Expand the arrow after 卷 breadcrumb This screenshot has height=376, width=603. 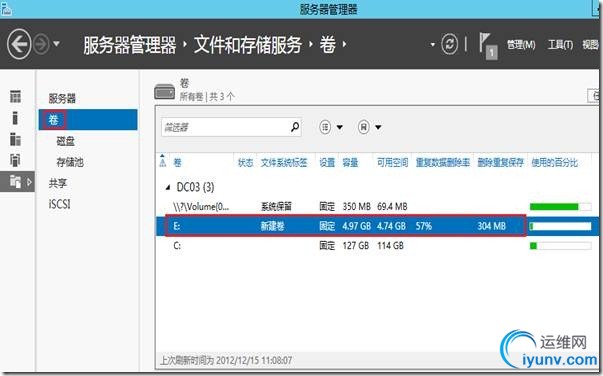(x=344, y=45)
